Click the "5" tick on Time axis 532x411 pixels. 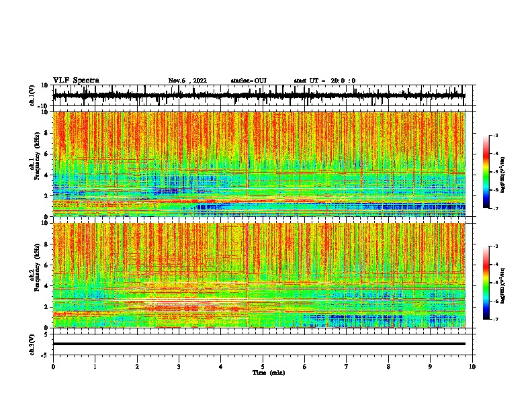(263, 367)
